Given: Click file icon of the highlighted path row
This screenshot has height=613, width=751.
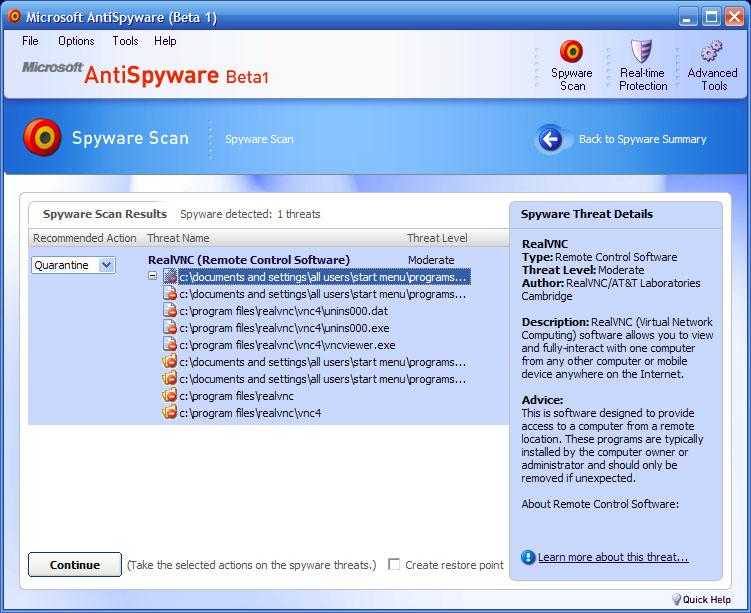Looking at the screenshot, I should 170,276.
